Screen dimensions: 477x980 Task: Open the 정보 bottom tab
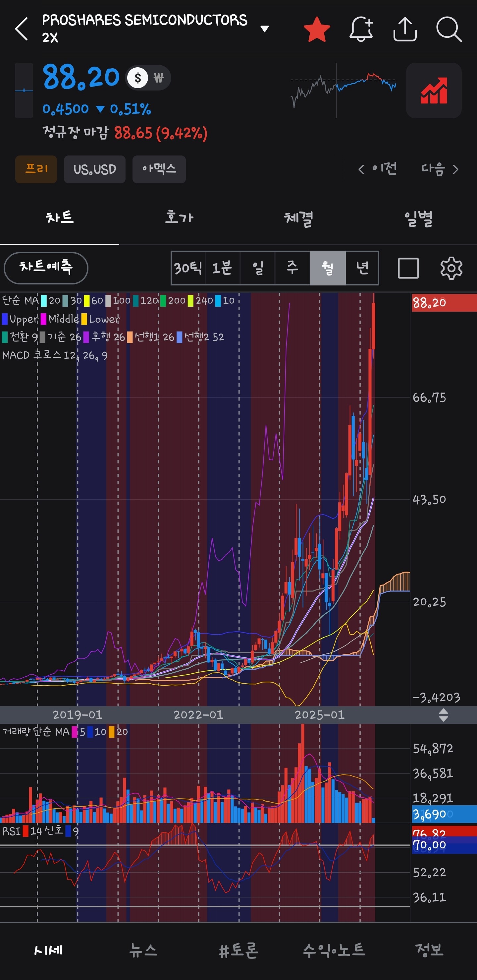tap(430, 950)
